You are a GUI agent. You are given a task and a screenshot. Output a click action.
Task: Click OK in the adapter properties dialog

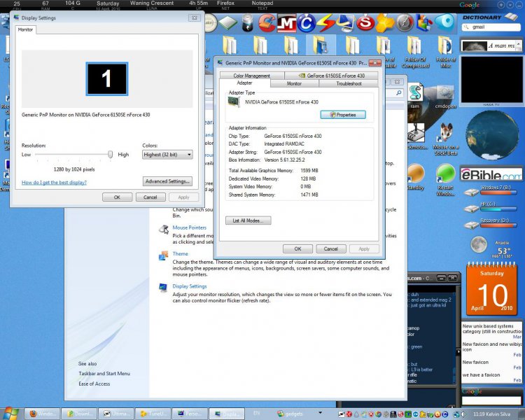[297, 249]
